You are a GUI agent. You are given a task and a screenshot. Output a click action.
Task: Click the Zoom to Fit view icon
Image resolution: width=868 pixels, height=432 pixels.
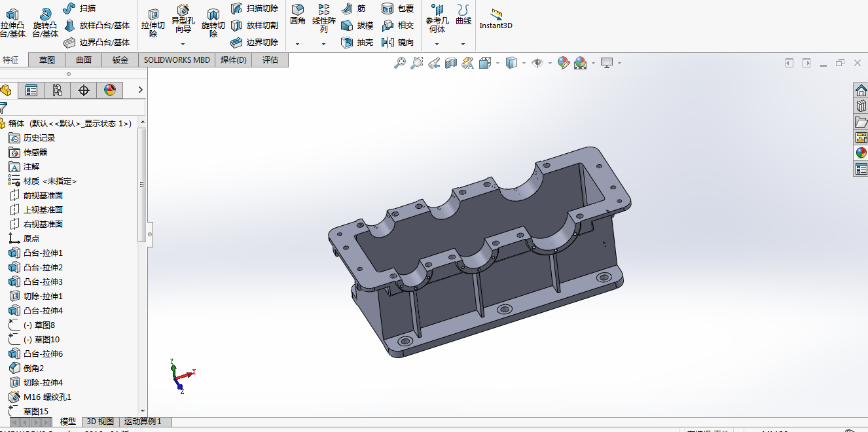pos(400,63)
